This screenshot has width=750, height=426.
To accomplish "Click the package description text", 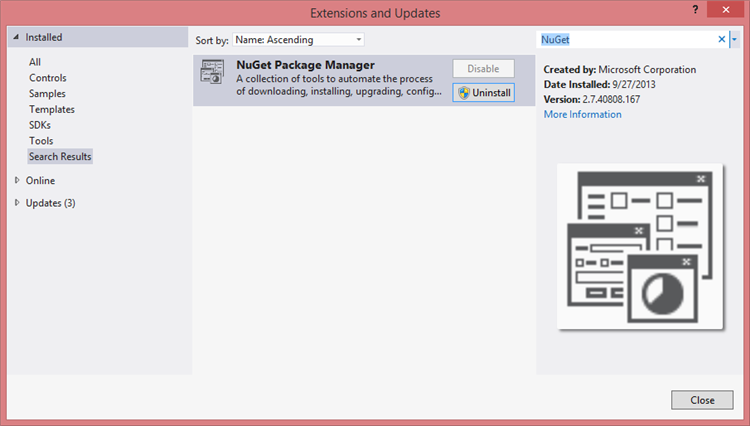I will tap(339, 85).
